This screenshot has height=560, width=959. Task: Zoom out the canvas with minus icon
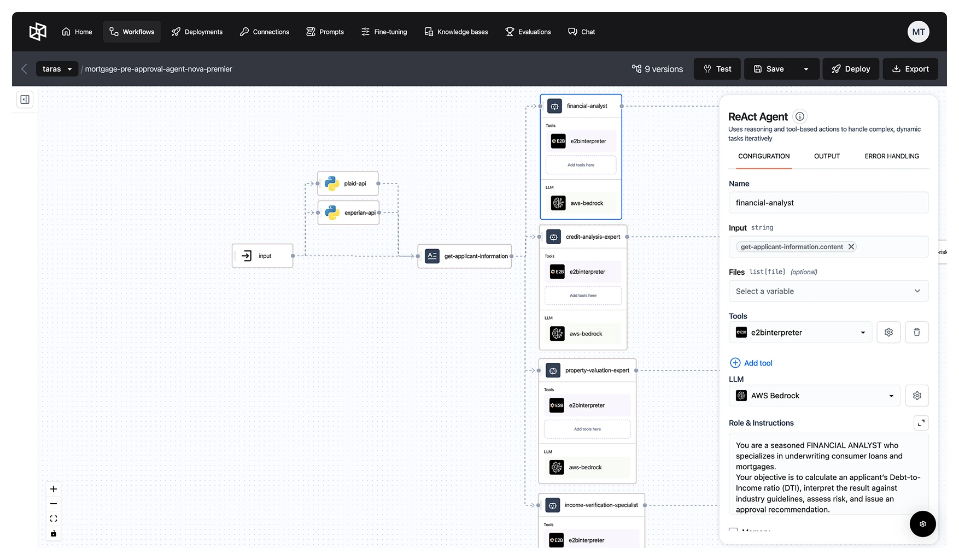[x=54, y=504]
